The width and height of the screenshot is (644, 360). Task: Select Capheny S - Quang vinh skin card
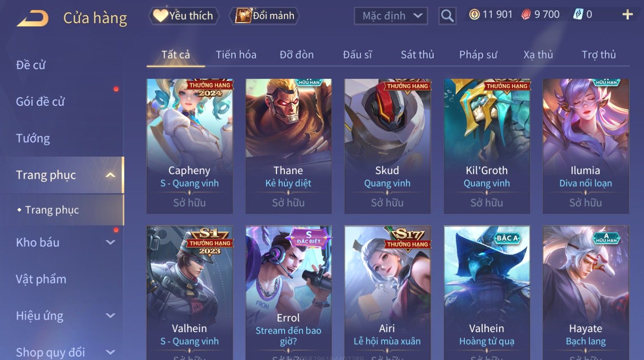(x=189, y=146)
